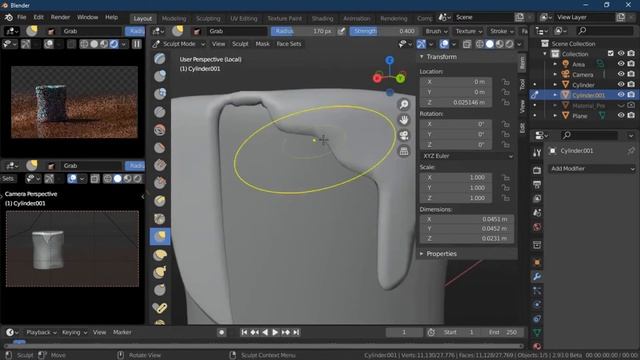The image size is (640, 360).
Task: Play the animation
Action: (275, 332)
